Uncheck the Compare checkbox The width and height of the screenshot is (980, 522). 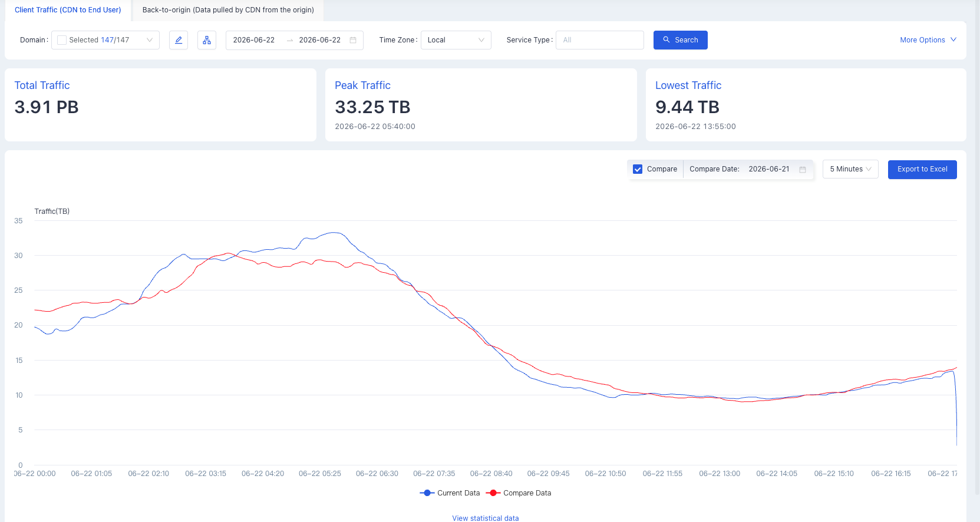pos(638,169)
